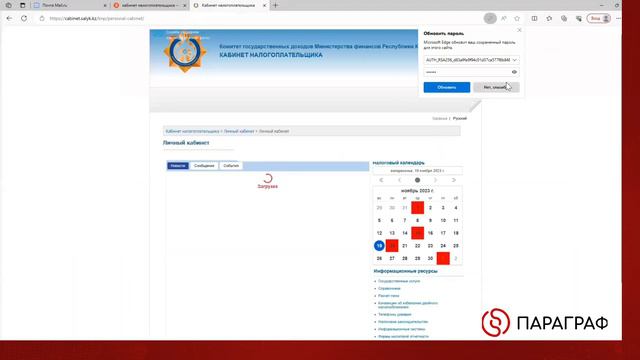Image resolution: width=640 pixels, height=360 pixels.
Task: Select red-marked date 20 in the calendar
Action: 392,246
